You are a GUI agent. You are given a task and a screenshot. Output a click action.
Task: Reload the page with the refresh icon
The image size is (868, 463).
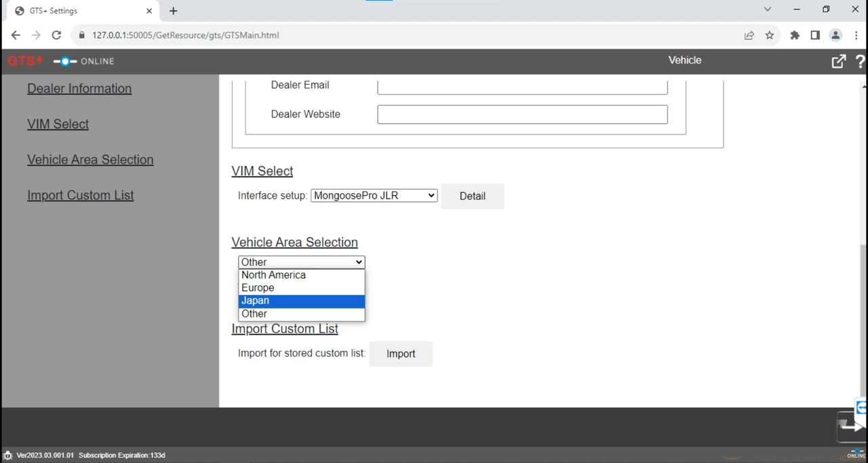point(56,35)
